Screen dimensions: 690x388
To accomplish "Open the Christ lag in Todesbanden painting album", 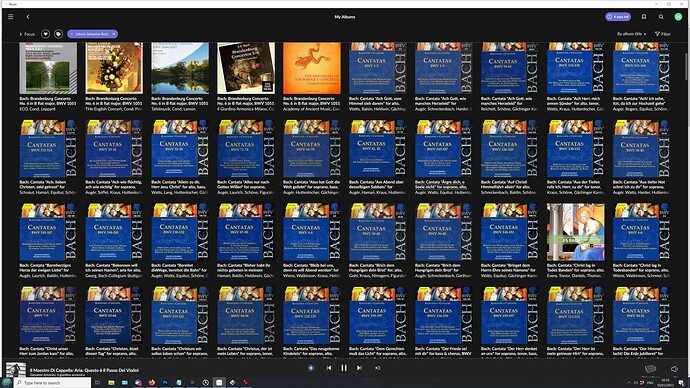I will point(575,232).
